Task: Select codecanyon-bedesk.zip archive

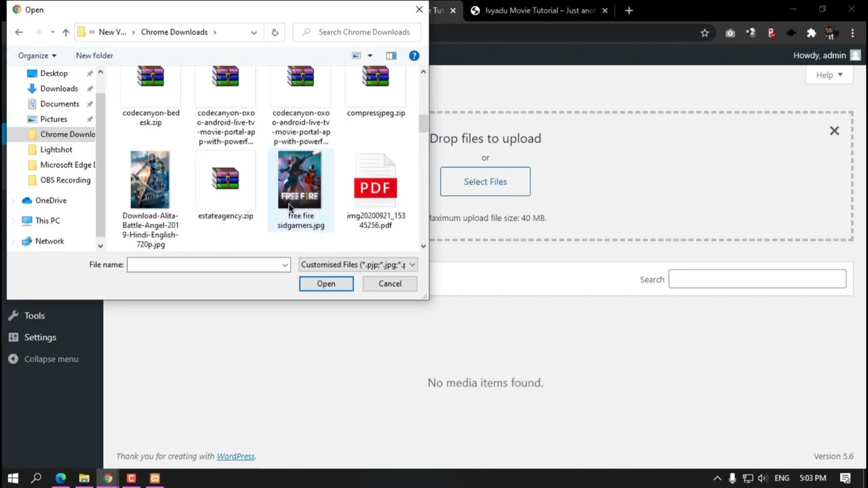Action: coord(151,97)
